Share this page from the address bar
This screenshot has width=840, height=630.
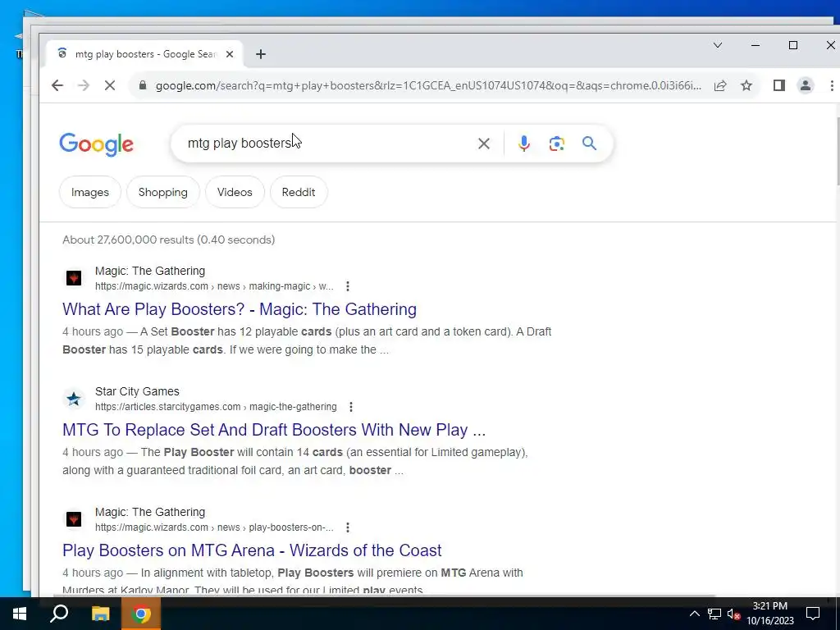coord(720,85)
